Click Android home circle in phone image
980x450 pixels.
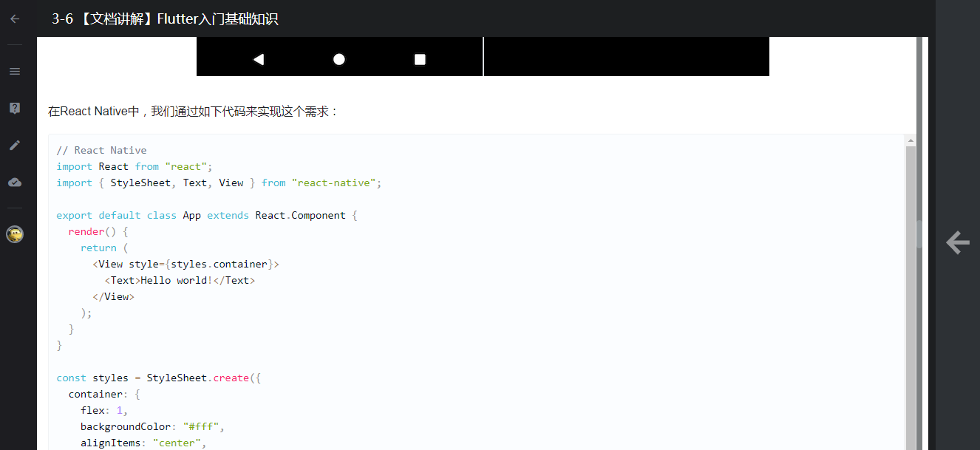339,59
